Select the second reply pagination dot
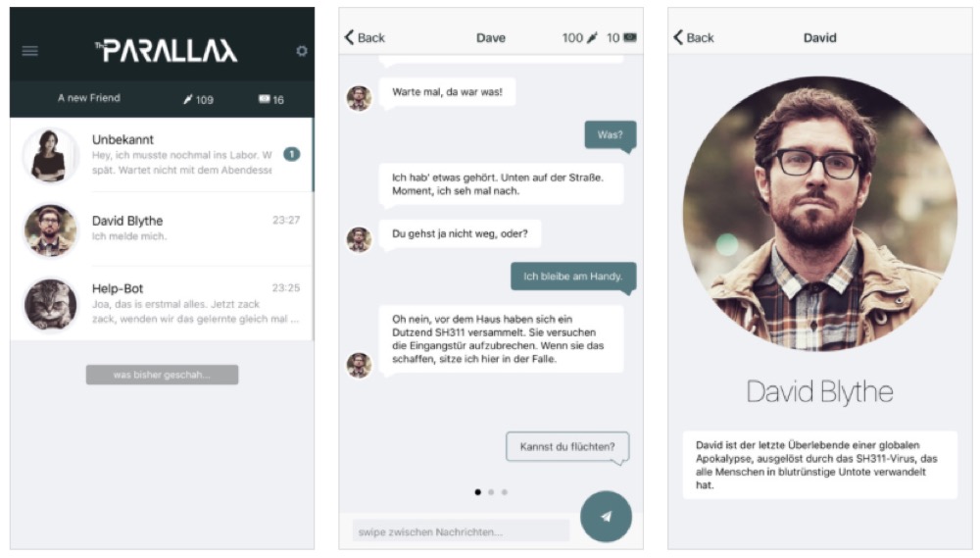The image size is (980, 558). coord(491,492)
